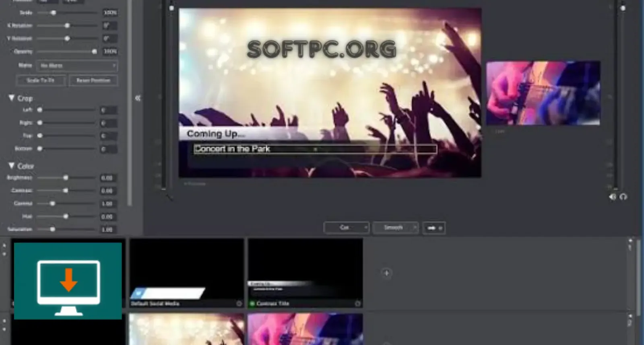Viewport: 644px width, 345px height.
Task: Click the Y Rotation value field
Action: (109, 39)
